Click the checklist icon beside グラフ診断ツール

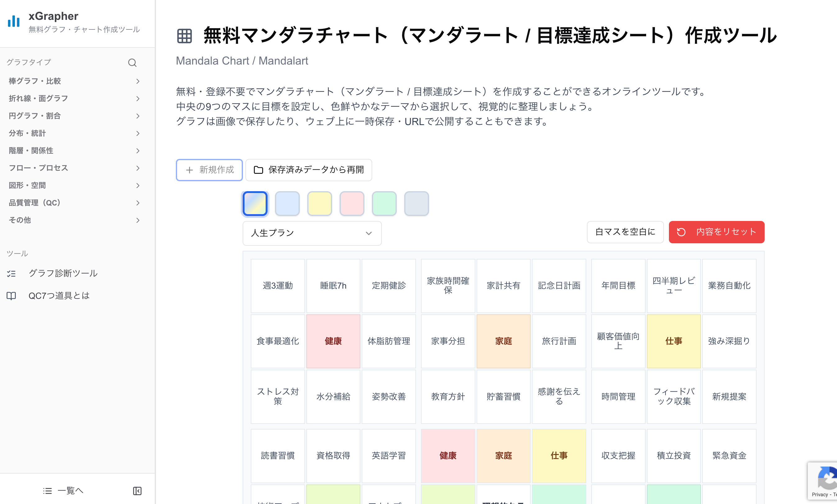[x=11, y=273]
